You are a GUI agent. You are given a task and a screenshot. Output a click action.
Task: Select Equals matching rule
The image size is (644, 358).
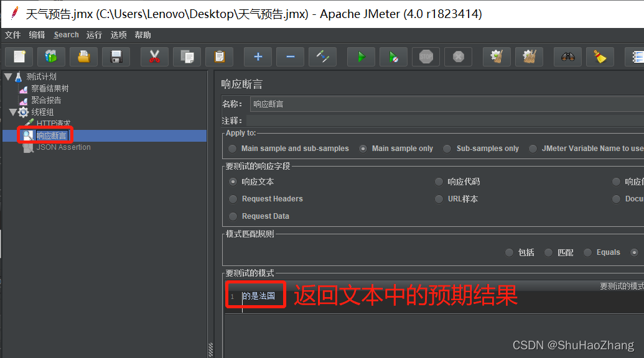(x=602, y=252)
